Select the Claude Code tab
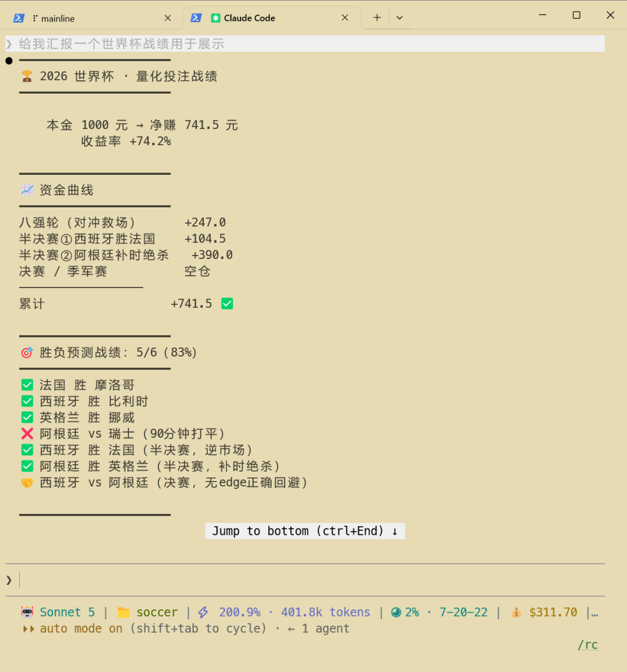Image resolution: width=627 pixels, height=672 pixels. [272, 18]
